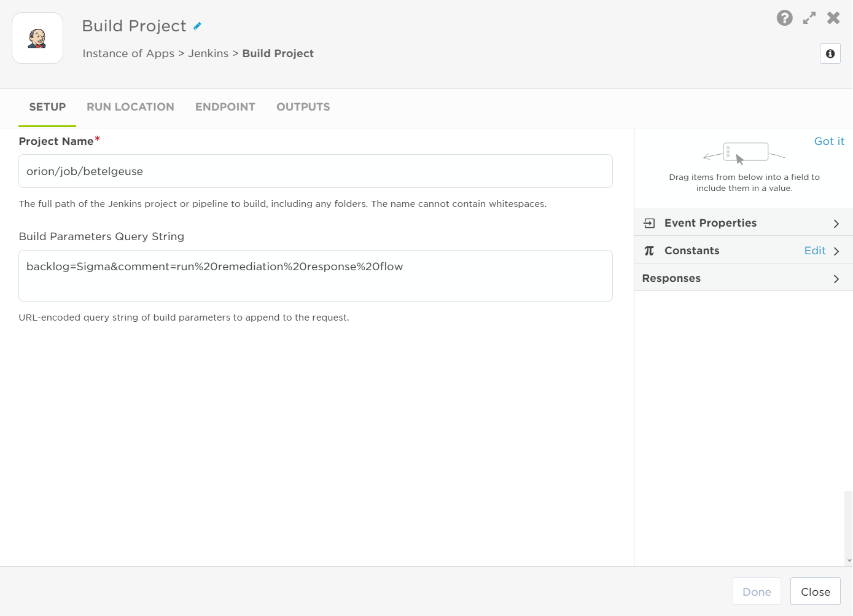Screen dimensions: 853x616
Task: View the OUTPUTS tab
Action: [x=303, y=107]
